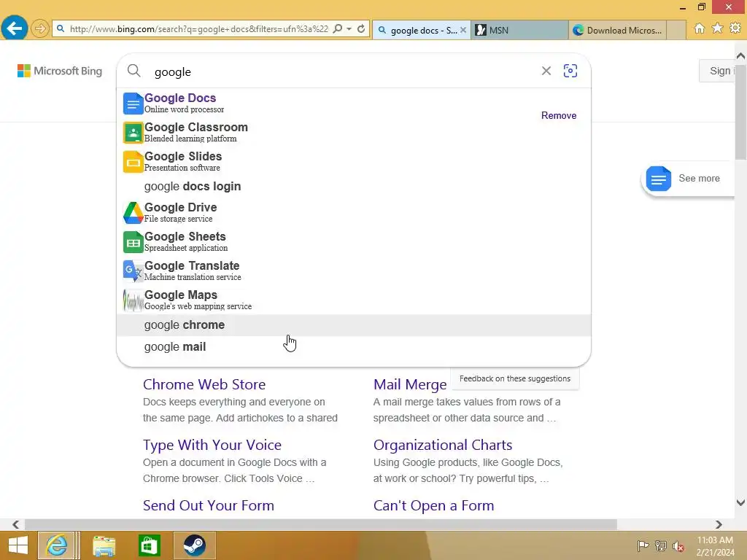Close the google docs browser tab
The width and height of the screenshot is (747, 560).
463,30
